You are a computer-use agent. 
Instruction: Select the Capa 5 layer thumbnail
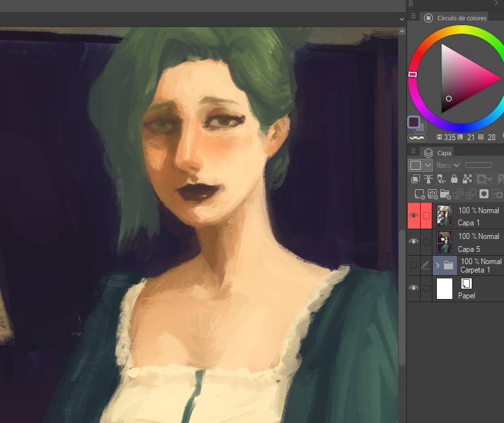tap(445, 242)
